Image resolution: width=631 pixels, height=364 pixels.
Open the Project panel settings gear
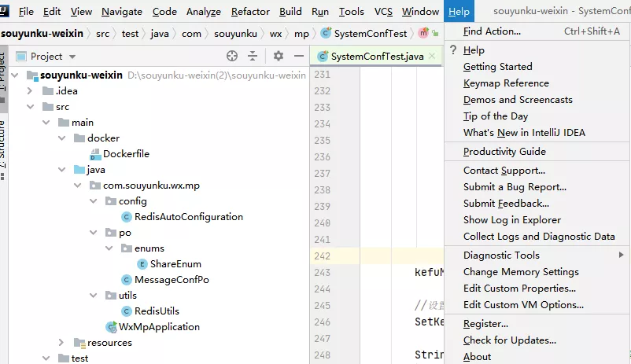[x=278, y=56]
